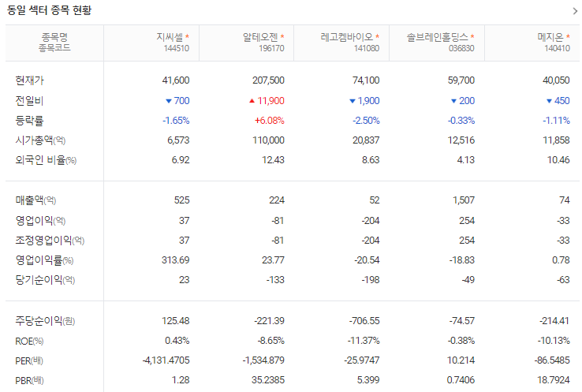Open 알테오젠 stock link
The height and width of the screenshot is (392, 582).
tap(259, 37)
